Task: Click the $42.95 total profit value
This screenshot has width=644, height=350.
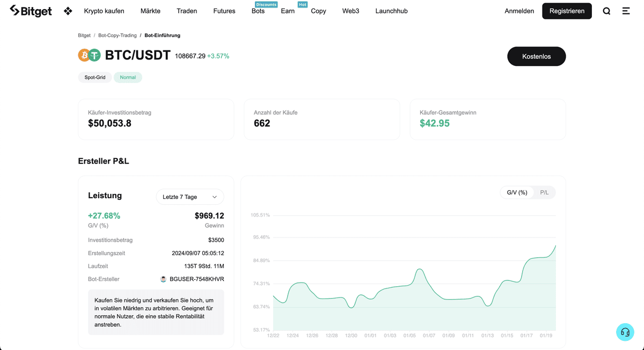Action: [x=435, y=123]
